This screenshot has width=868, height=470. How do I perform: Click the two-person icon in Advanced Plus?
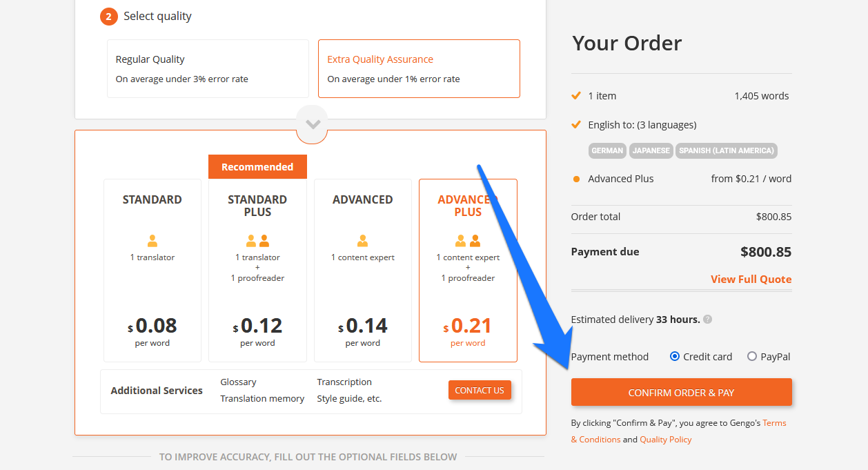tap(468, 241)
